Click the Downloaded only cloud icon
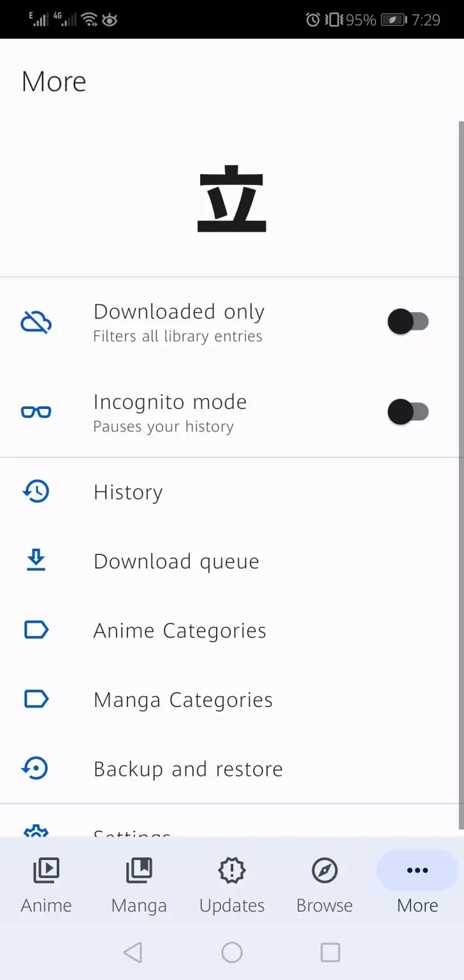This screenshot has height=980, width=464. point(36,323)
